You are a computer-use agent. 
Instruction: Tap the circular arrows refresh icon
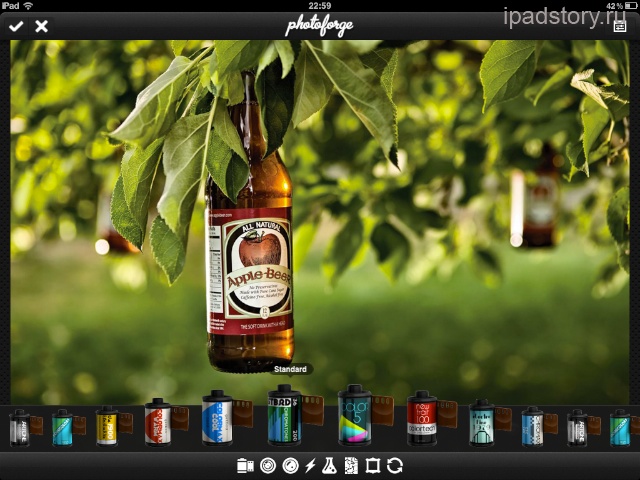coord(395,466)
